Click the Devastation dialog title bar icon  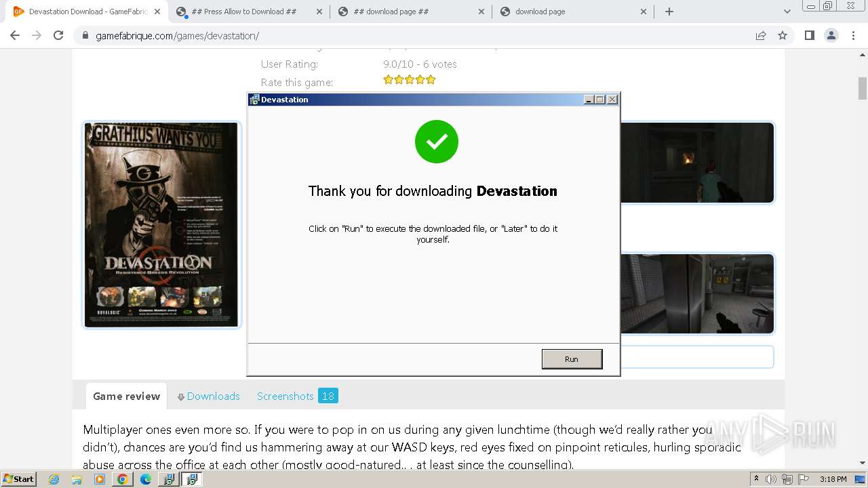pos(254,100)
